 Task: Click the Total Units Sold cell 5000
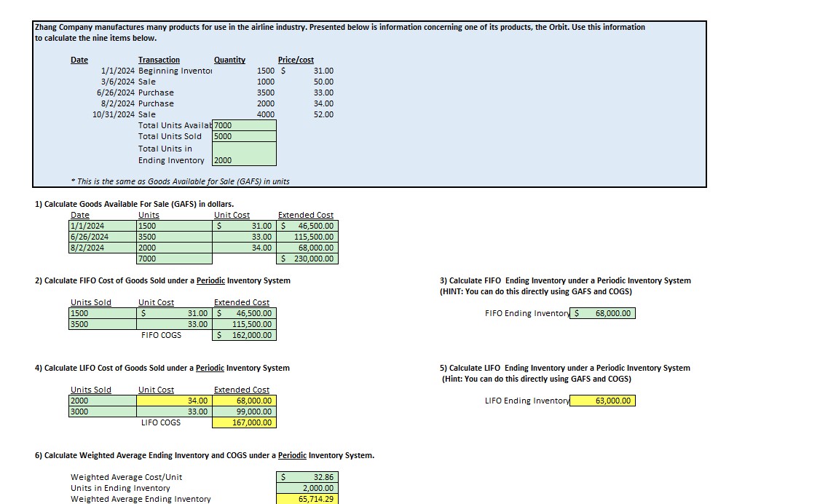pos(244,136)
